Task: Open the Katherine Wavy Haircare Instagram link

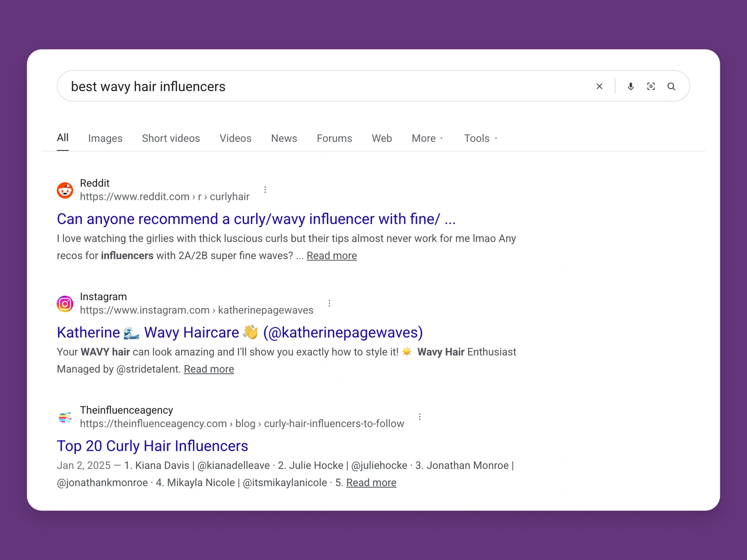Action: [240, 332]
